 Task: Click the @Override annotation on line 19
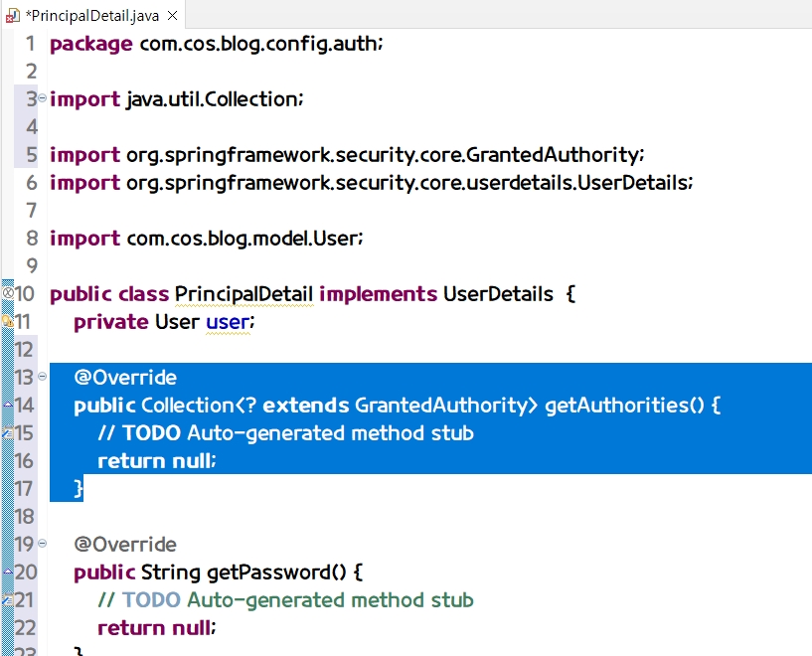[125, 544]
